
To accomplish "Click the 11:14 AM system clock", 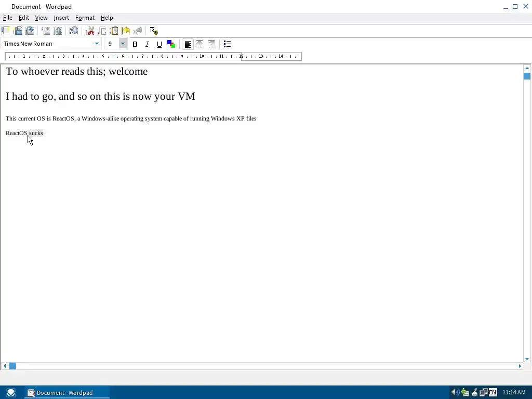I will point(514,393).
